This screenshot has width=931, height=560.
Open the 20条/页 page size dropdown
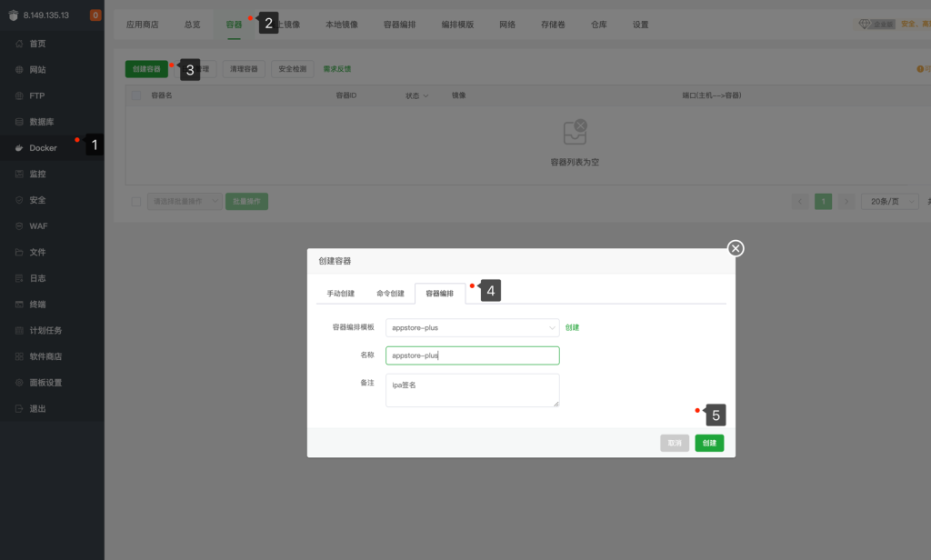coord(888,201)
